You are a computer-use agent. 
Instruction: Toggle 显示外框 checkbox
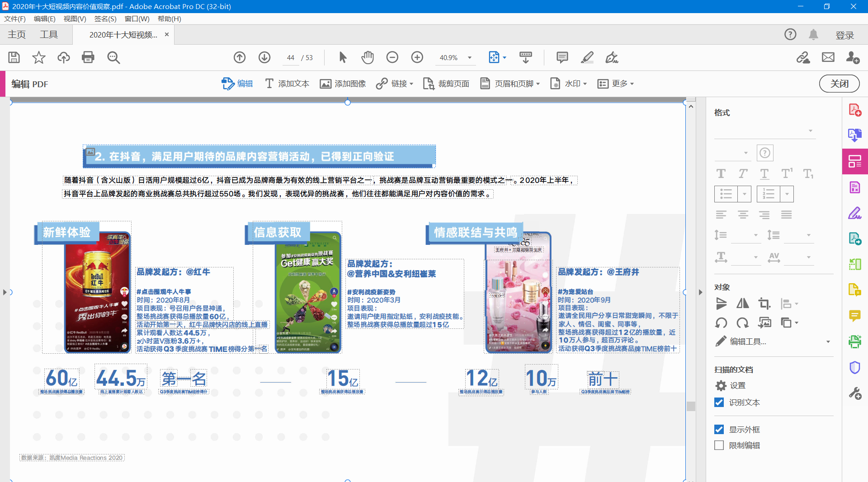tap(719, 429)
